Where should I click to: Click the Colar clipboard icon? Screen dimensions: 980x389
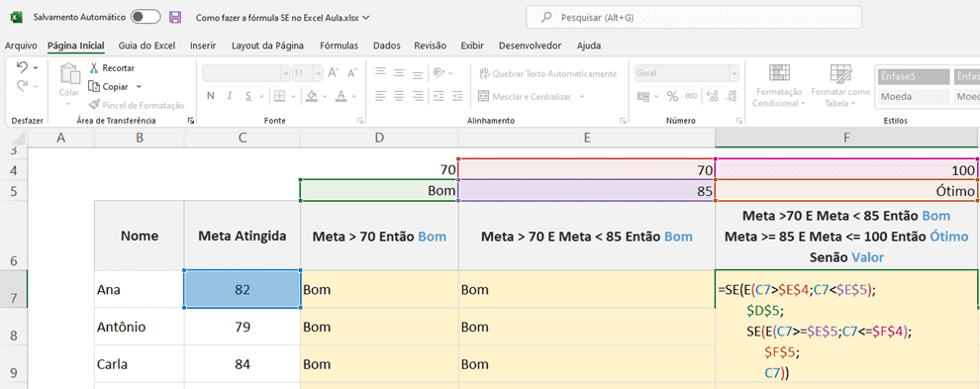[68, 75]
